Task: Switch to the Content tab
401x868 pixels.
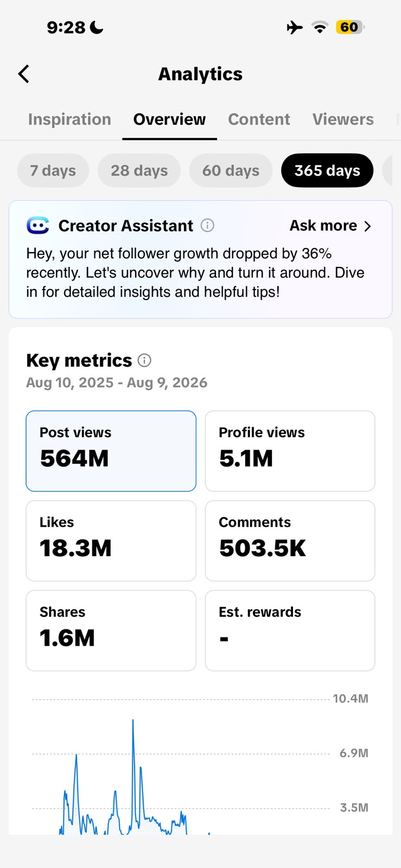Action: 259,119
